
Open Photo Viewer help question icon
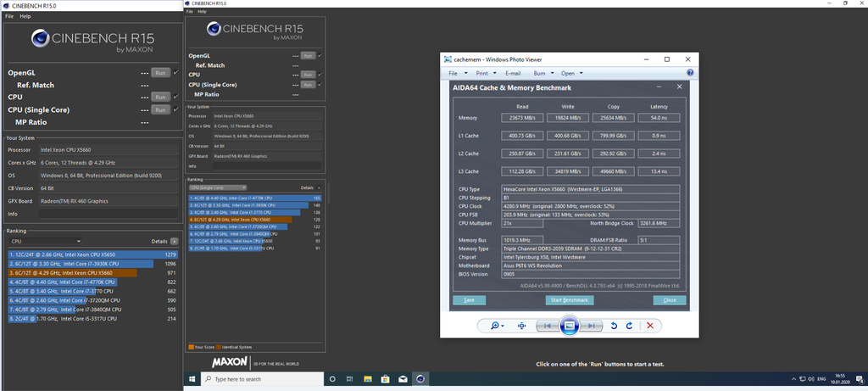click(x=690, y=73)
